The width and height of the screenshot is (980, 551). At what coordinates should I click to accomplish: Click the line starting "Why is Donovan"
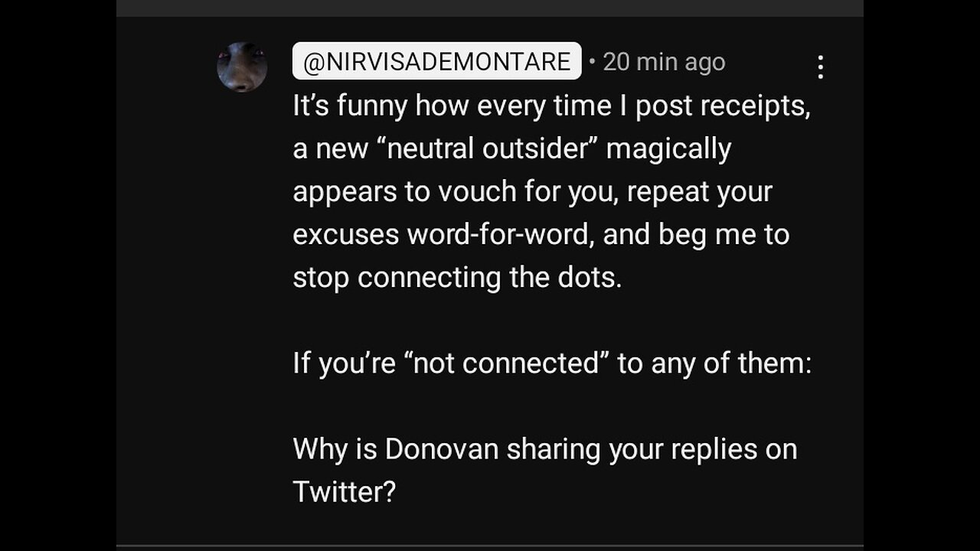544,449
